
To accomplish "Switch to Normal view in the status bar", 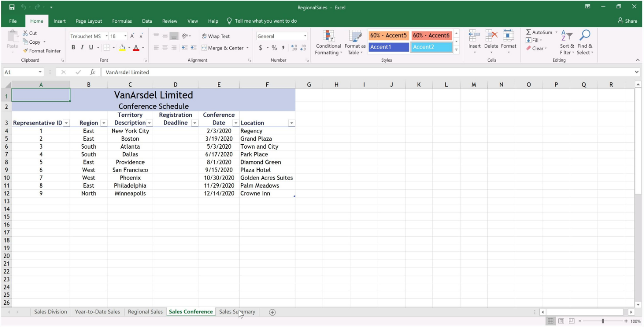I will tap(551, 321).
